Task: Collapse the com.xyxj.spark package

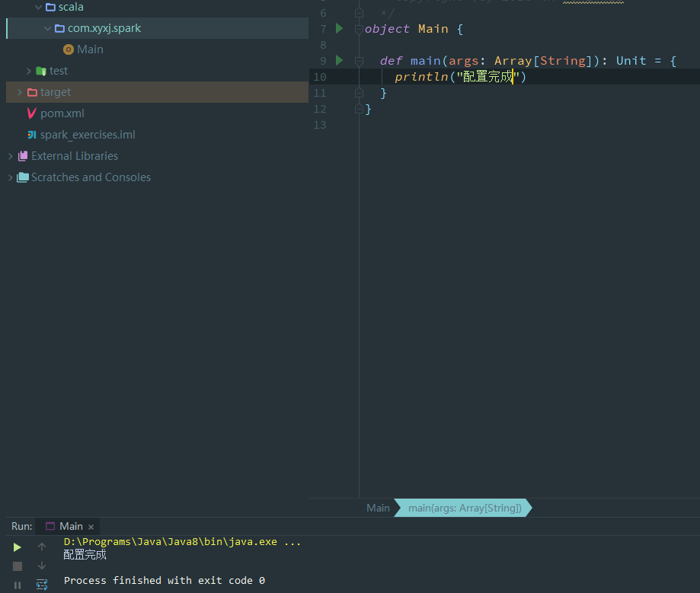Action: point(47,28)
